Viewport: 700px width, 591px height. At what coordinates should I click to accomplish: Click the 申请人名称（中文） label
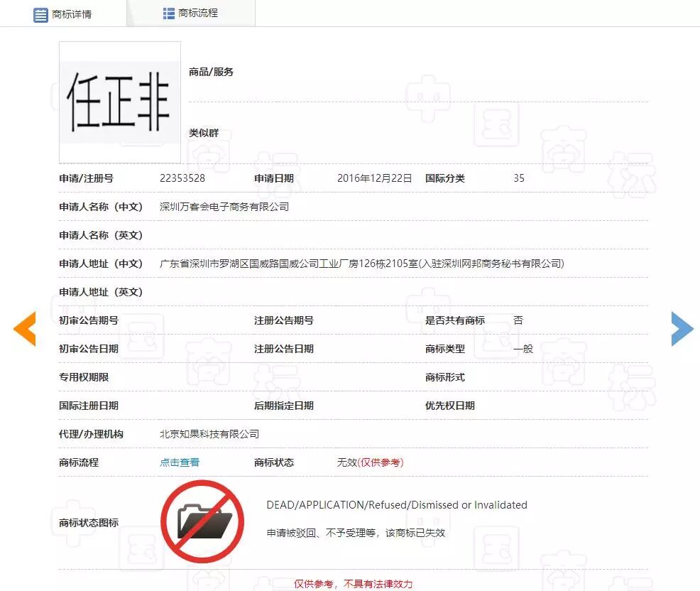101,207
